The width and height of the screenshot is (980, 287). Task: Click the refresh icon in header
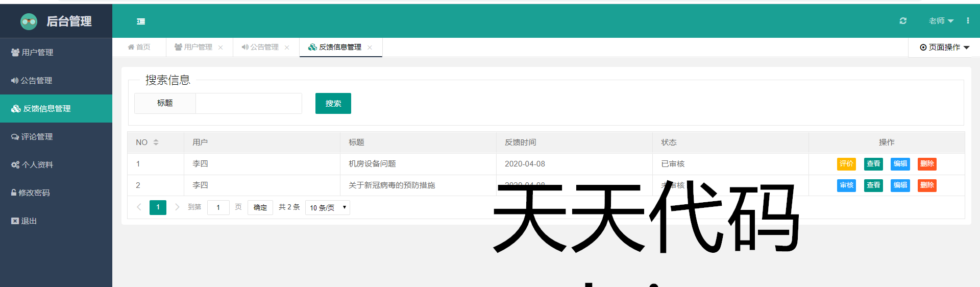click(x=903, y=21)
